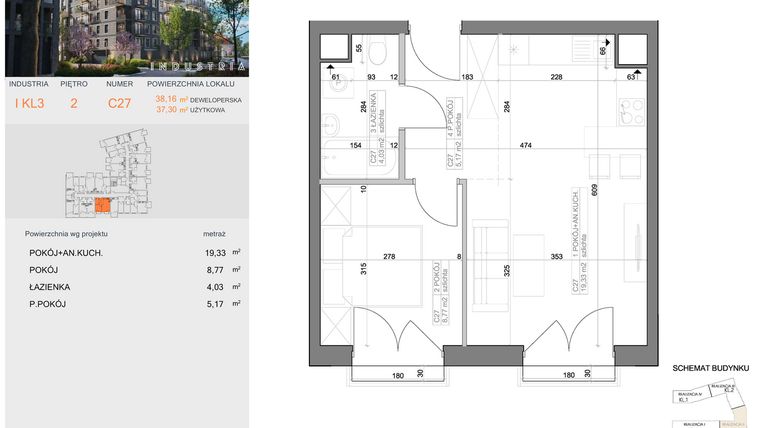The height and width of the screenshot is (428, 760).
Task: Click the kitchen sink drainer symbol
Action: (582, 49)
